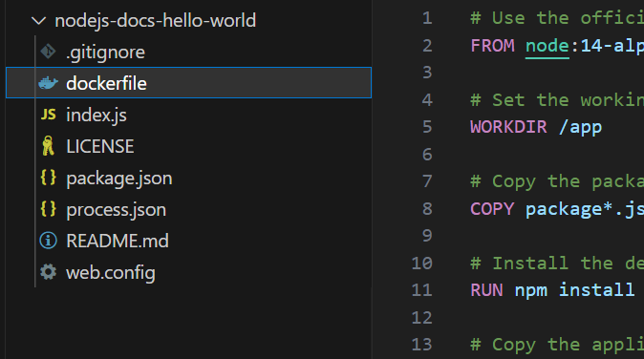
Task: Click the Docker whale icon
Action: (x=48, y=83)
